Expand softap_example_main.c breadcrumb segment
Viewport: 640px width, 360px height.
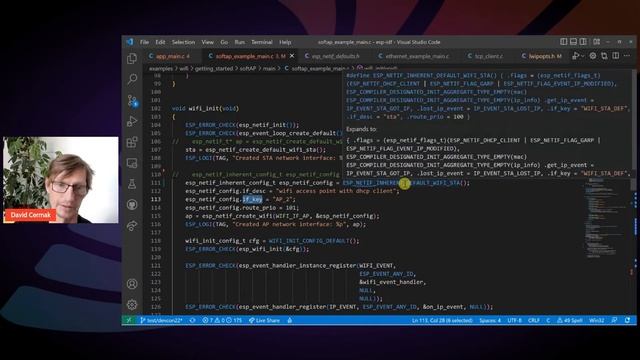tap(317, 69)
